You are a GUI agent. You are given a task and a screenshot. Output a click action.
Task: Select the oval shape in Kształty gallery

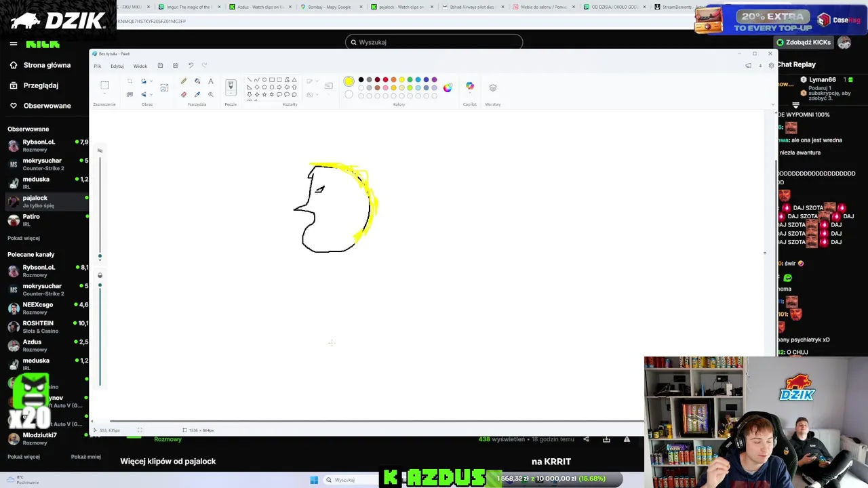point(264,80)
